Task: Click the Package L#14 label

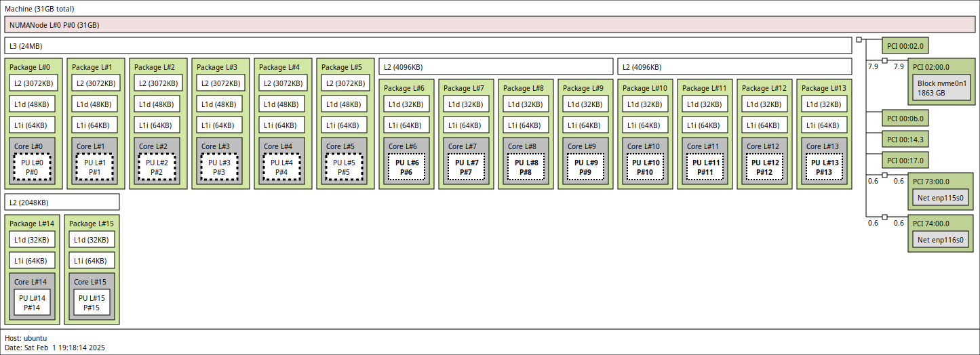Action: tap(33, 224)
